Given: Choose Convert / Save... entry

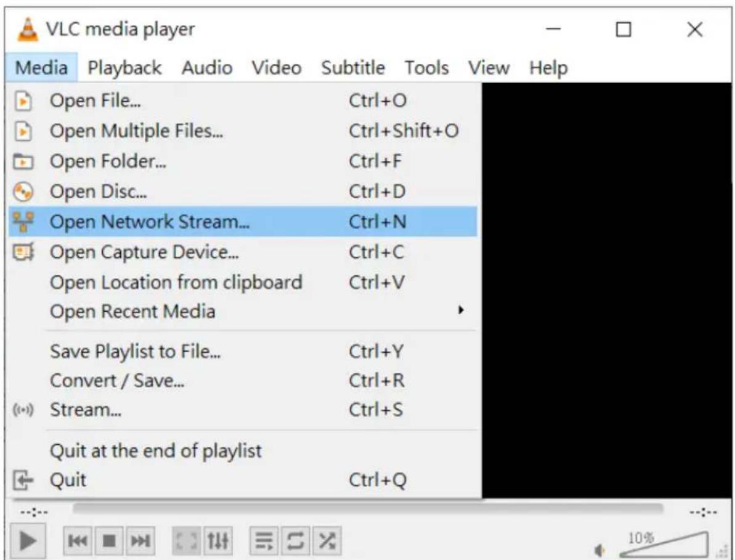Looking at the screenshot, I should click(x=243, y=381).
